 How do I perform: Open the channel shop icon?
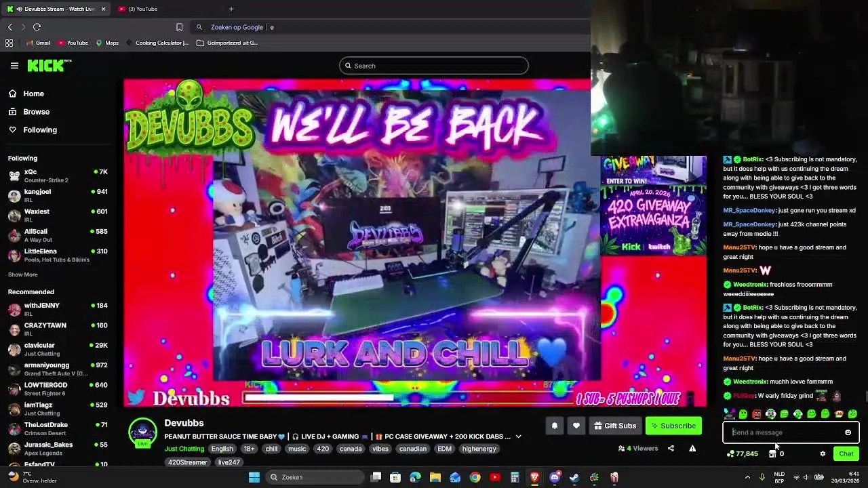pos(772,454)
